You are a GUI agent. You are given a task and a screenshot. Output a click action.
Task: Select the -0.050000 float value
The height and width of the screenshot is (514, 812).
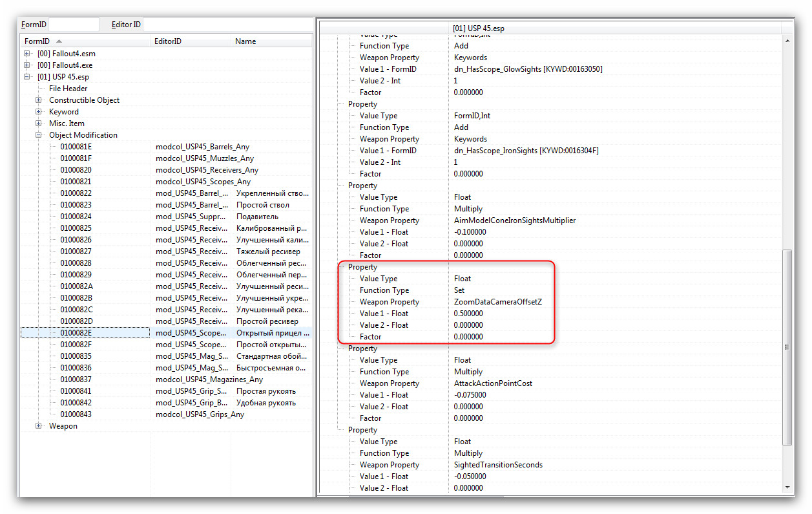coord(470,477)
